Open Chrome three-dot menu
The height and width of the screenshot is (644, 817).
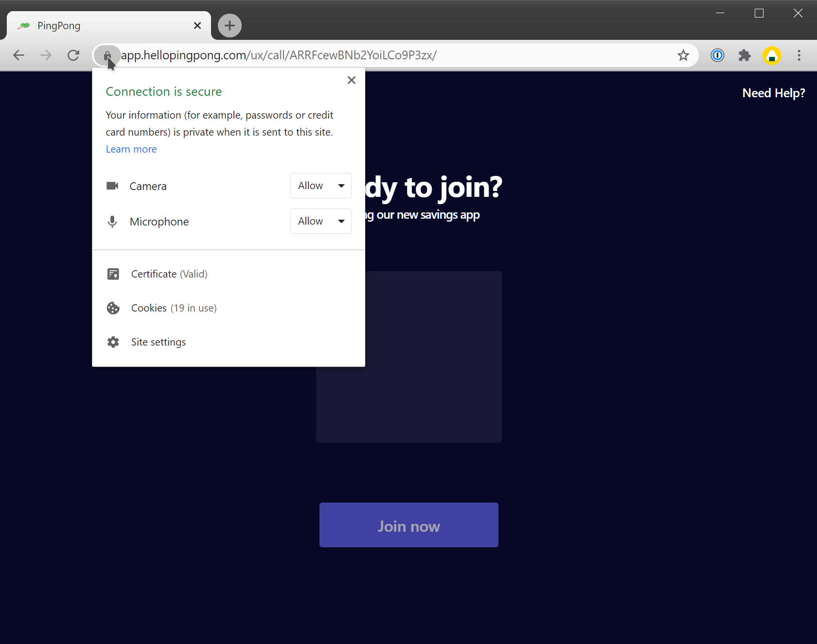(799, 55)
